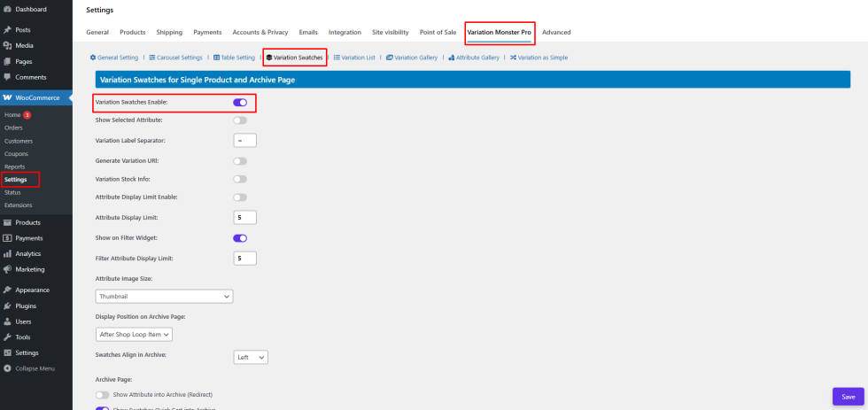Image resolution: width=868 pixels, height=410 pixels.
Task: Click the Variation List icon
Action: point(337,58)
